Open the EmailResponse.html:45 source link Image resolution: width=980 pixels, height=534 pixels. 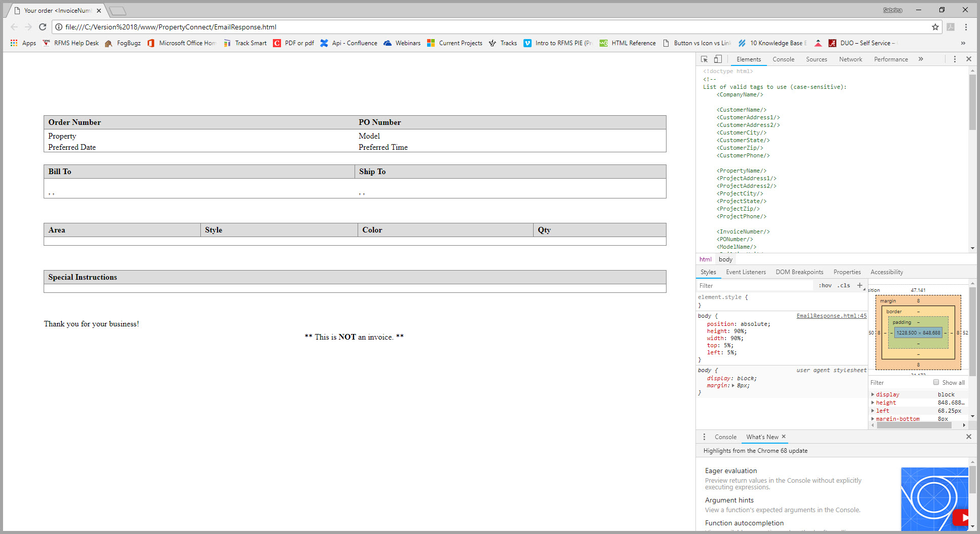[831, 316]
